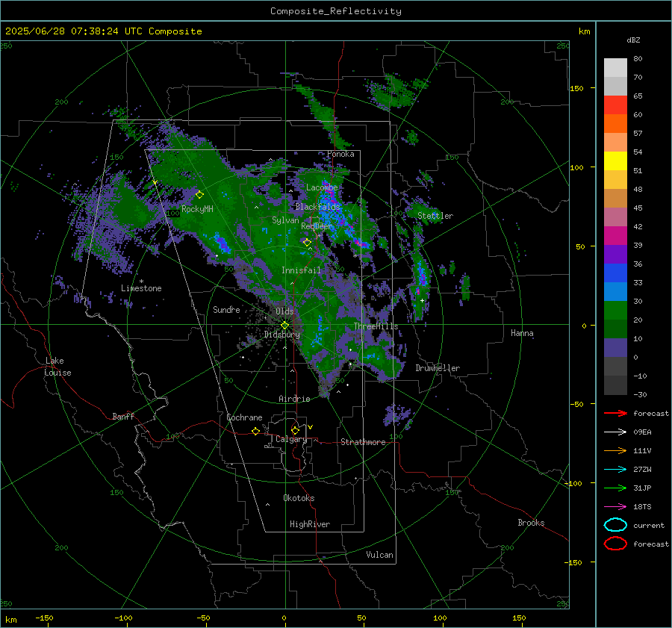Click the dBZ legend heading

click(633, 40)
